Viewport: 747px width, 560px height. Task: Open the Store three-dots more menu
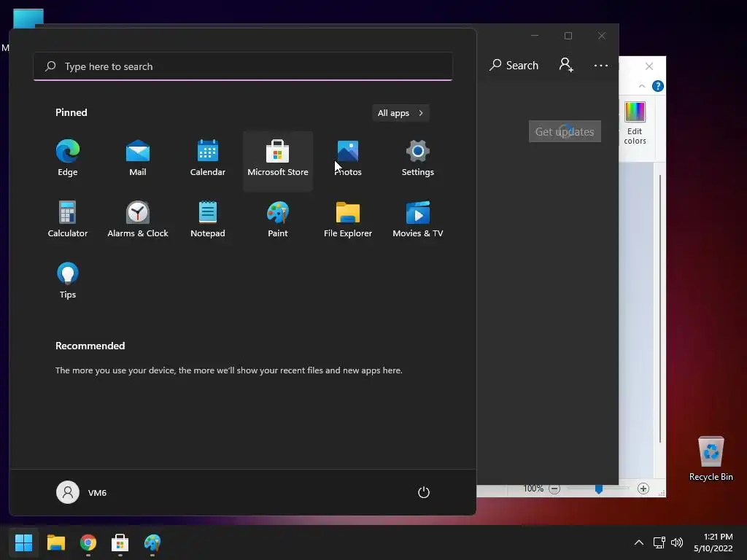pos(601,65)
